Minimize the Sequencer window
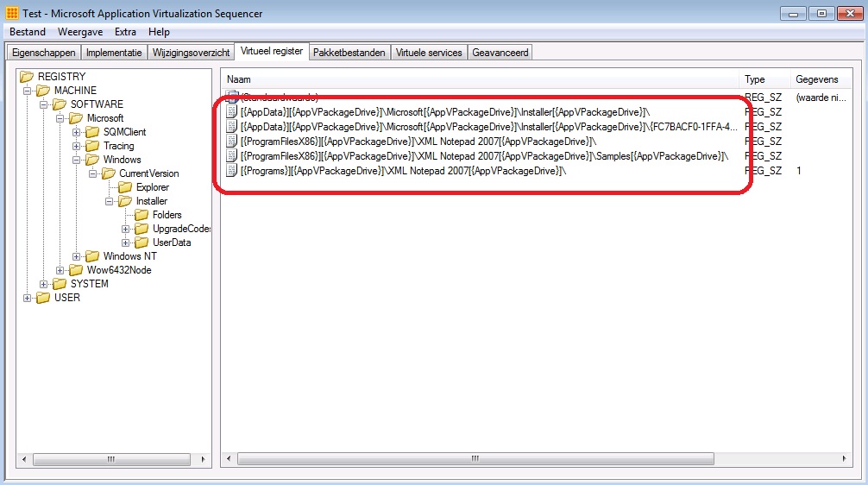Viewport: 868px width, 485px height. click(x=793, y=13)
